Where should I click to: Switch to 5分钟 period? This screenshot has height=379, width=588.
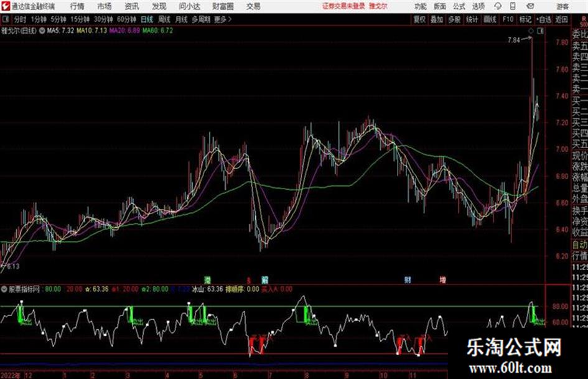pos(58,19)
